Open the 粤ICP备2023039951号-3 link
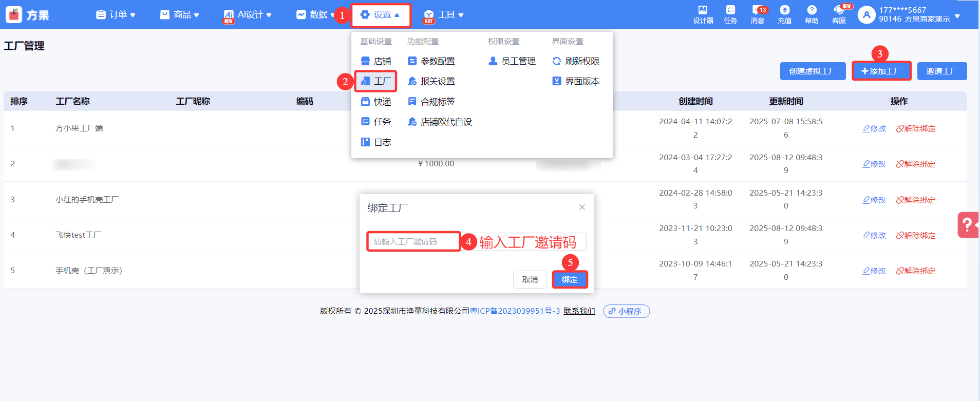The width and height of the screenshot is (980, 401). (x=515, y=311)
